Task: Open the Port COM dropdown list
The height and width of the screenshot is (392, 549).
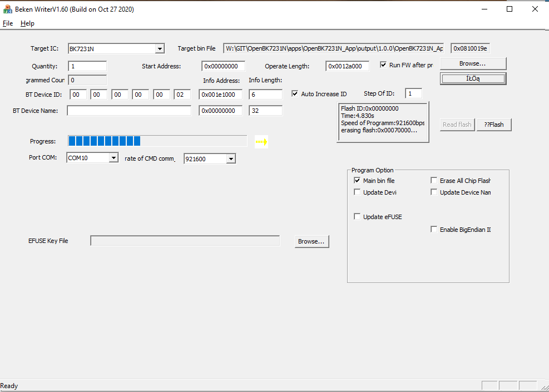Action: click(x=113, y=158)
